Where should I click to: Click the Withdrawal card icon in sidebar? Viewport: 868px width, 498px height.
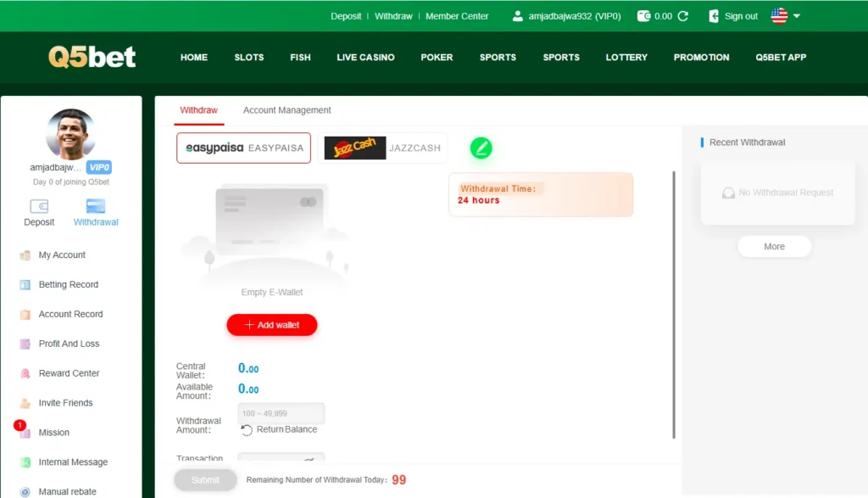[96, 206]
